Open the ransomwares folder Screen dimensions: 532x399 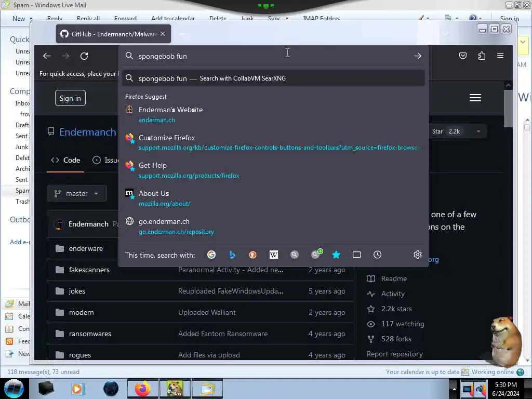click(90, 334)
